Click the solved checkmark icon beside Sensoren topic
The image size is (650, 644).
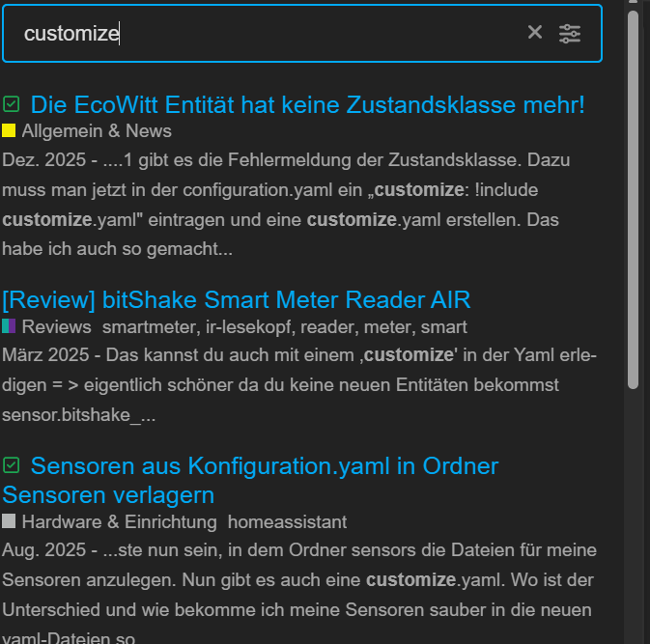coord(12,466)
